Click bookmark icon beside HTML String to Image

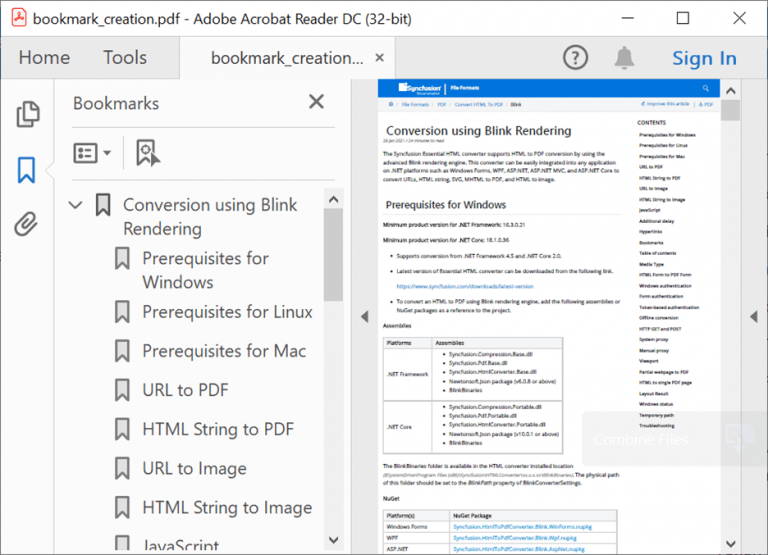(x=122, y=508)
